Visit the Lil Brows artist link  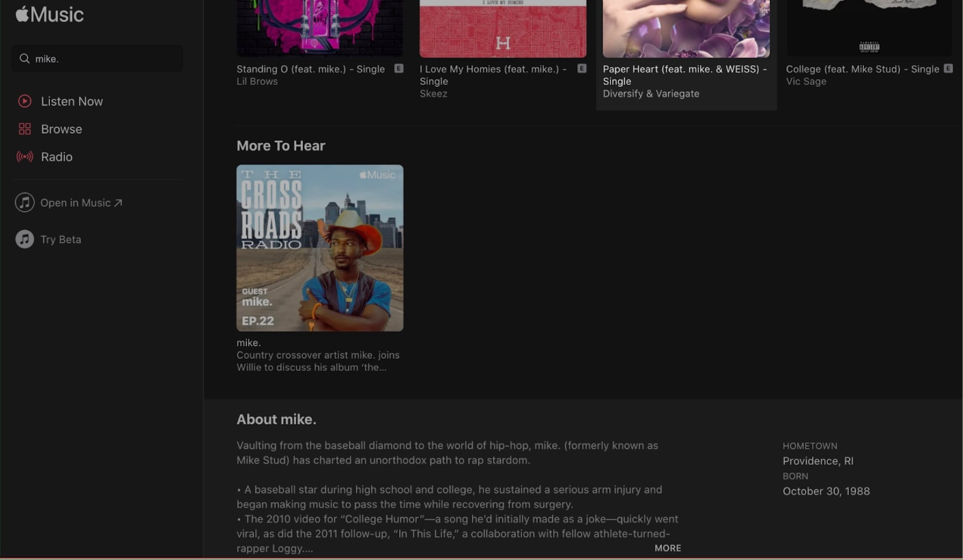(257, 82)
